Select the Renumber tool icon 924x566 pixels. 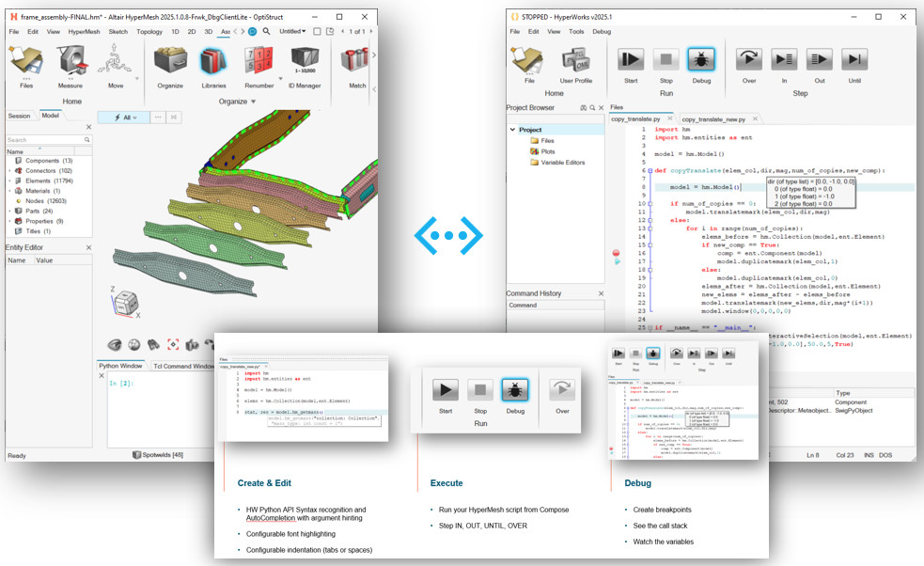258,64
